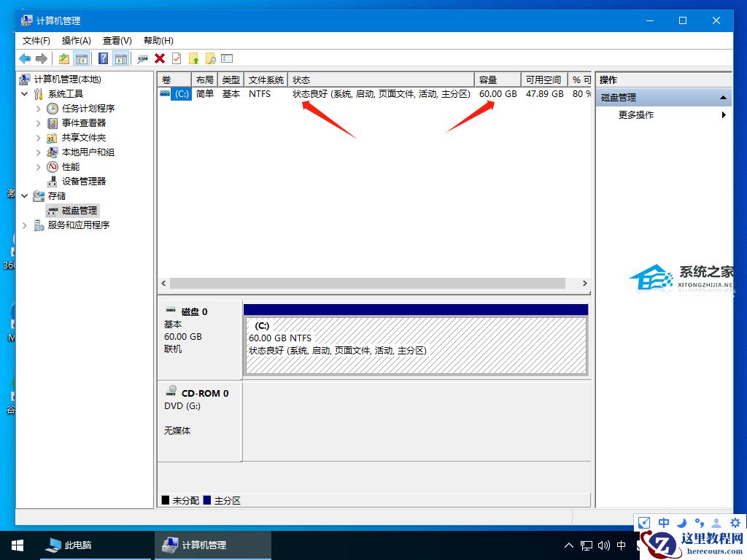Click the Up one level folder icon
The width and height of the screenshot is (747, 560).
pos(64,58)
